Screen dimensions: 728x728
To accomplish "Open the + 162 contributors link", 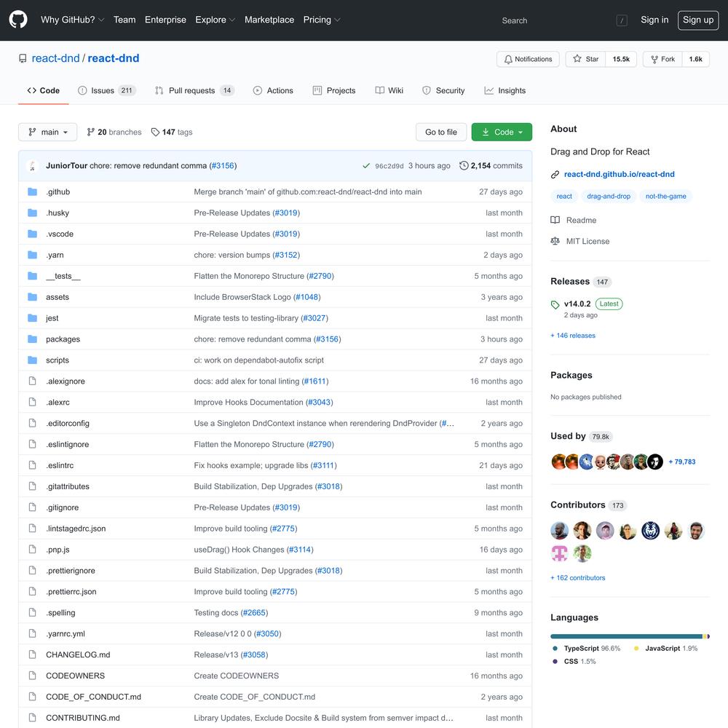I will pyautogui.click(x=578, y=578).
